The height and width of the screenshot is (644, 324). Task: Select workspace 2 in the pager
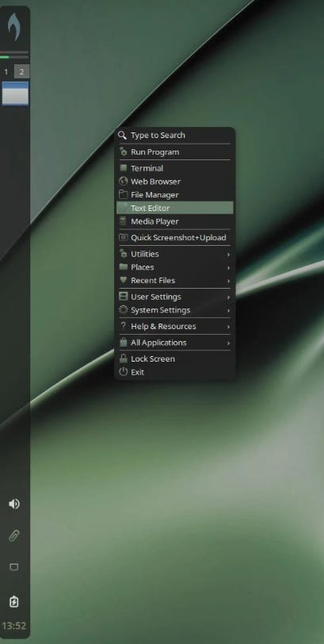point(21,72)
